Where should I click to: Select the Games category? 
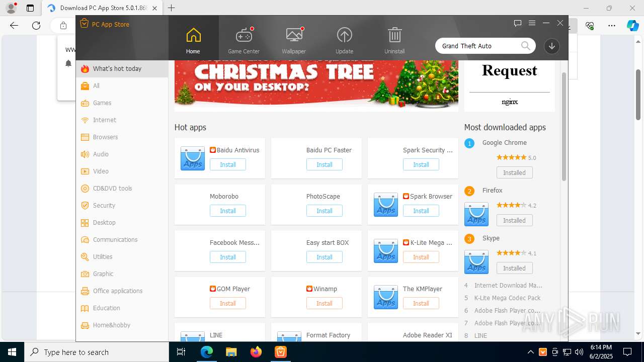[122, 103]
